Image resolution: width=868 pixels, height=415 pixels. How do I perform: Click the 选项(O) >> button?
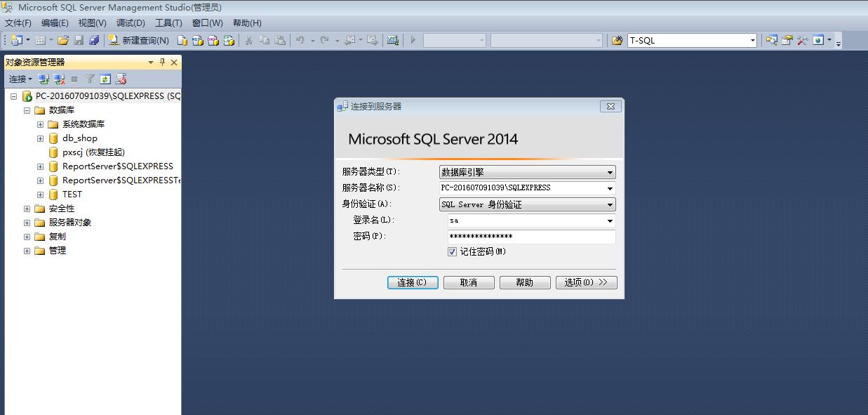[587, 282]
